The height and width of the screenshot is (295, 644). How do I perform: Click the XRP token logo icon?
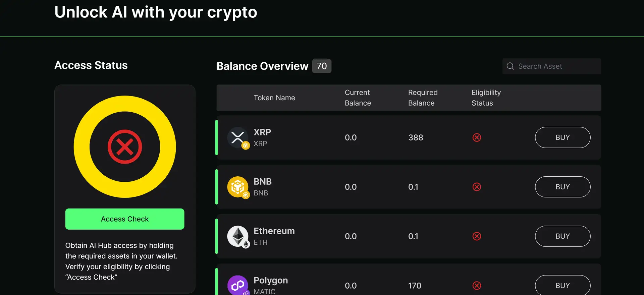tap(238, 137)
